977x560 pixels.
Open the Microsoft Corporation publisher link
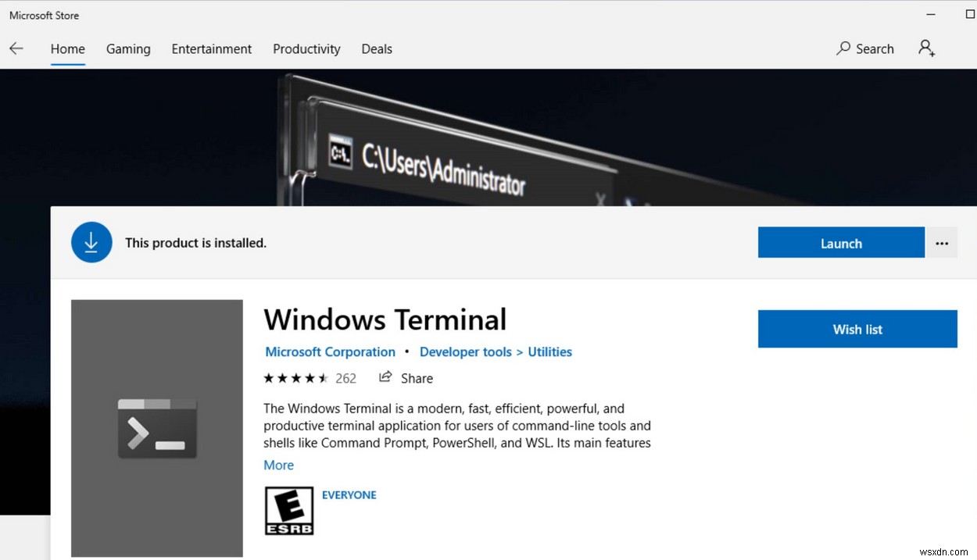330,351
